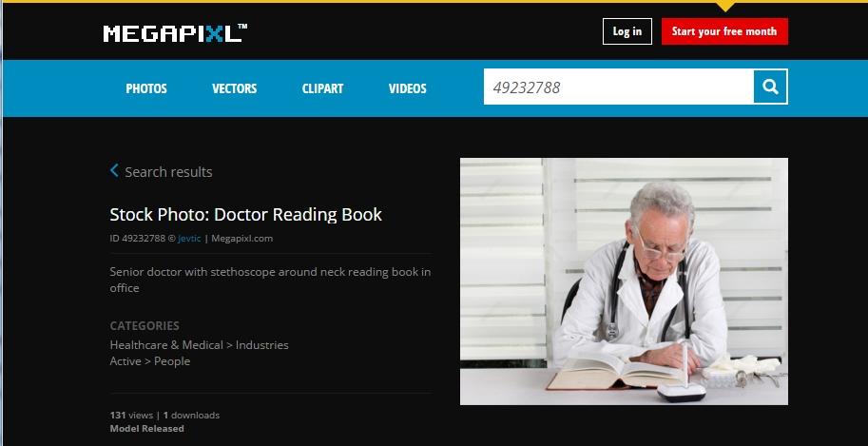The width and height of the screenshot is (868, 446).
Task: Open the VECTORS menu item
Action: click(x=234, y=88)
